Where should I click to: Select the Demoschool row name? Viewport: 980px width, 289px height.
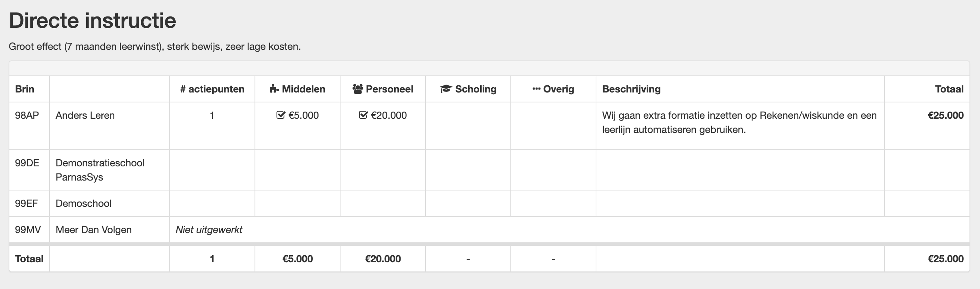click(83, 204)
